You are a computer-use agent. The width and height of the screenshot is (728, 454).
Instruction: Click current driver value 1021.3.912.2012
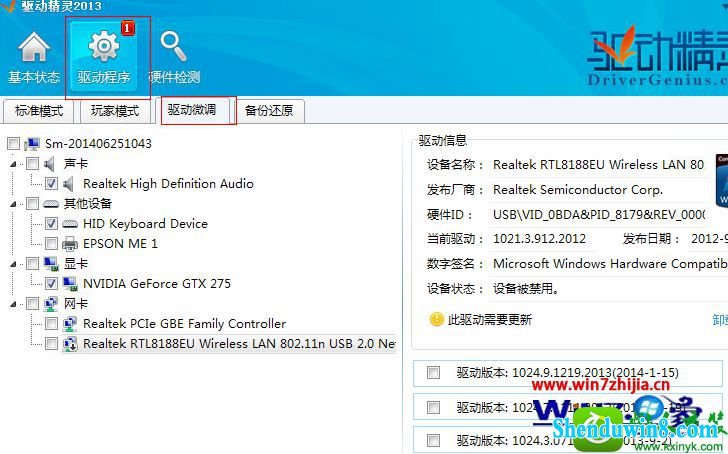tap(540, 239)
